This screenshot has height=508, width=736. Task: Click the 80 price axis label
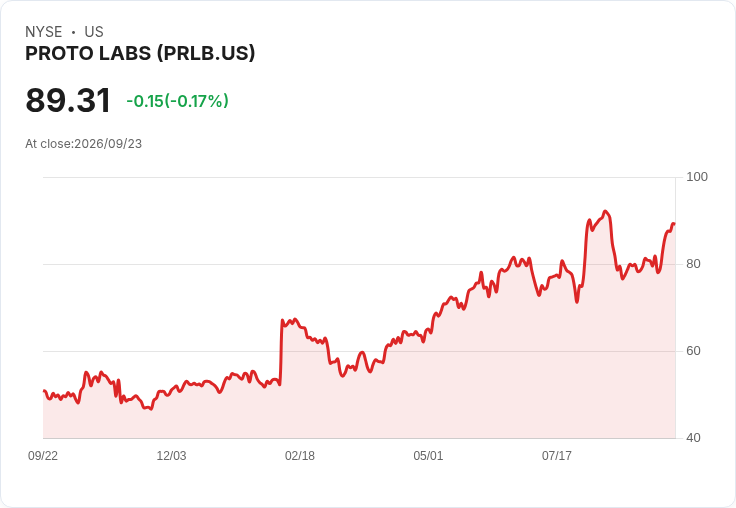pyautogui.click(x=693, y=264)
